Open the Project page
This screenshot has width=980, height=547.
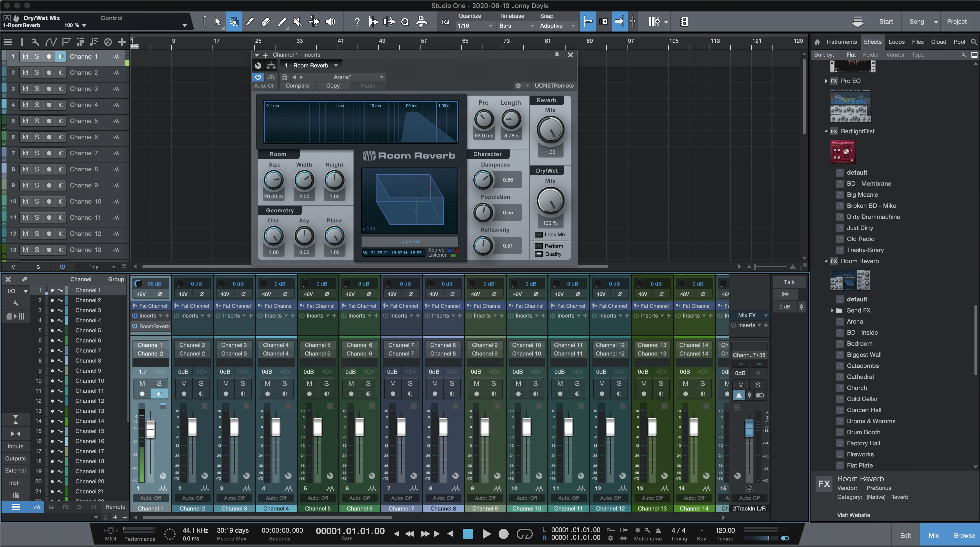point(956,22)
